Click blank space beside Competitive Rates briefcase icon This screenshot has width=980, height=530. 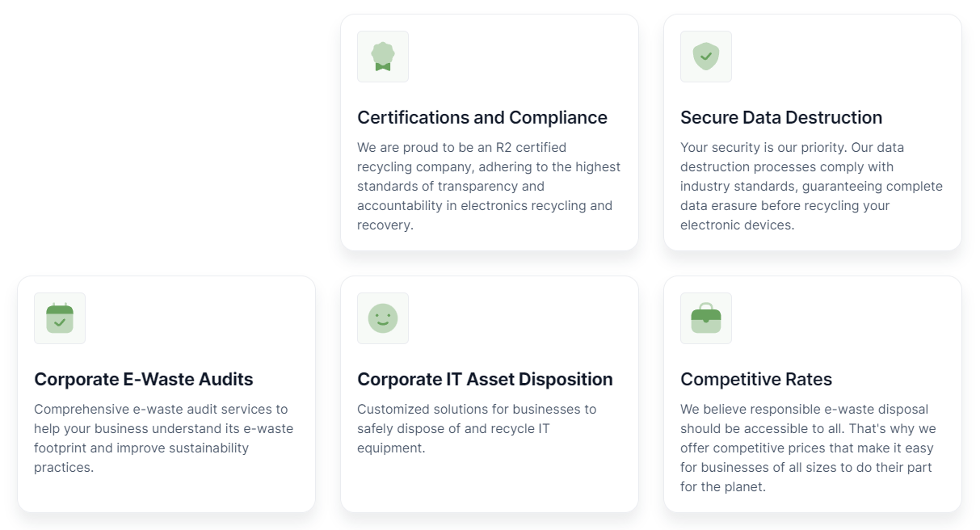click(840, 318)
